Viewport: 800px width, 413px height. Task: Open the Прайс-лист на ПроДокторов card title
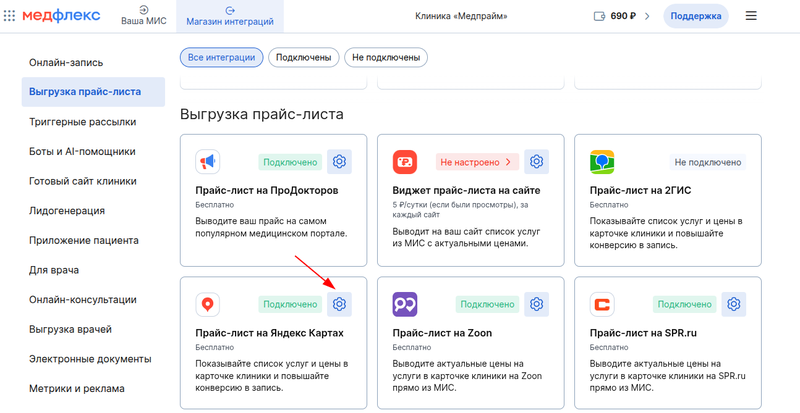267,191
